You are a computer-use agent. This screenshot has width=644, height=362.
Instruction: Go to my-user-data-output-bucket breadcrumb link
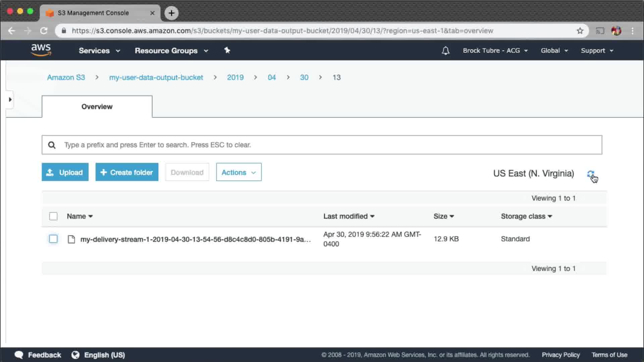click(156, 77)
